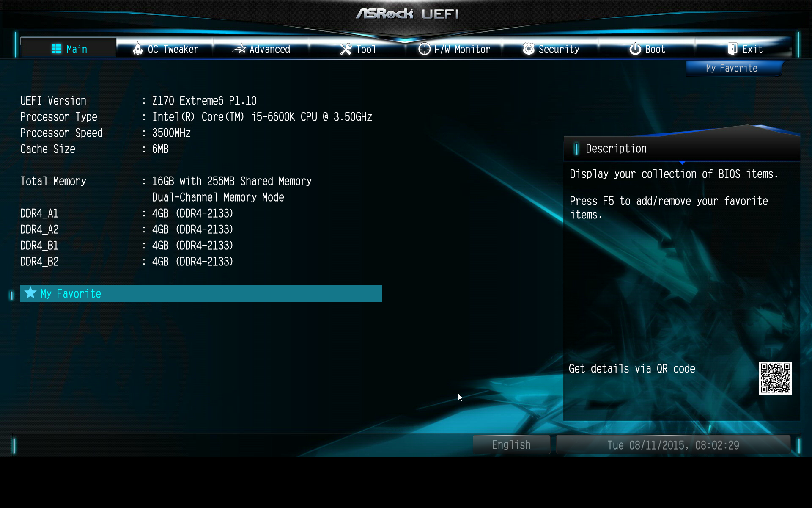The height and width of the screenshot is (508, 812).
Task: Click the 4GB (DDR4-2133) value for DDR4_A1
Action: click(193, 213)
